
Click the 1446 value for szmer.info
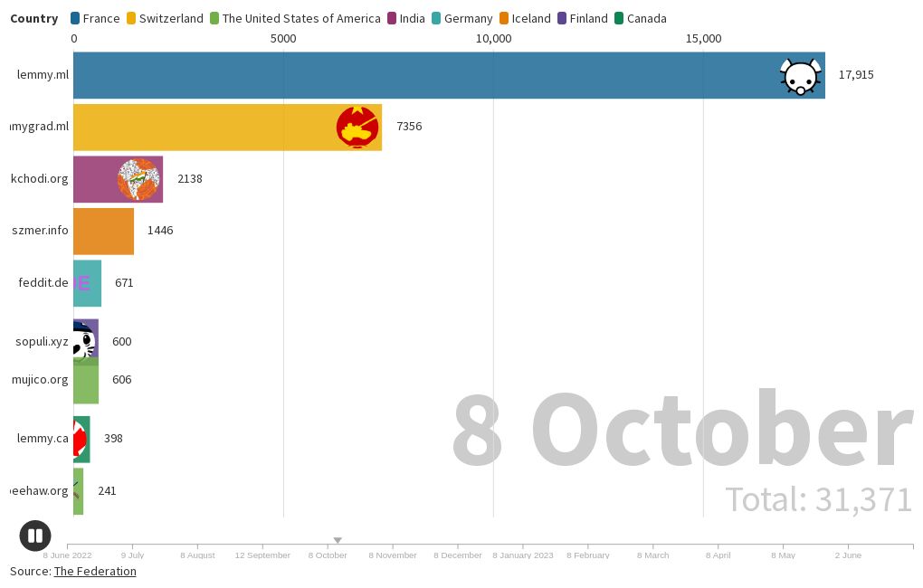pos(160,230)
